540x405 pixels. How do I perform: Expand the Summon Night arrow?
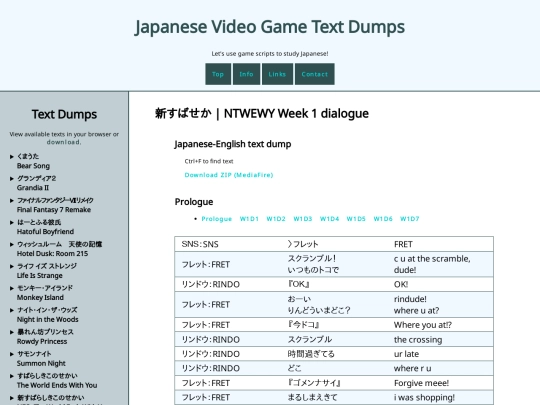pyautogui.click(x=12, y=354)
